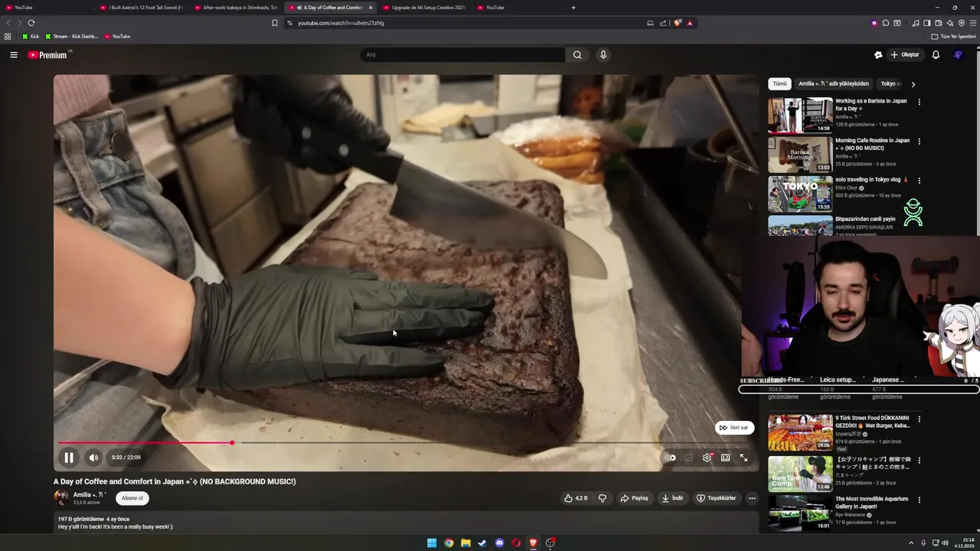This screenshot has height=551, width=980.
Task: Open Brave Shields lion icon
Action: (x=678, y=23)
